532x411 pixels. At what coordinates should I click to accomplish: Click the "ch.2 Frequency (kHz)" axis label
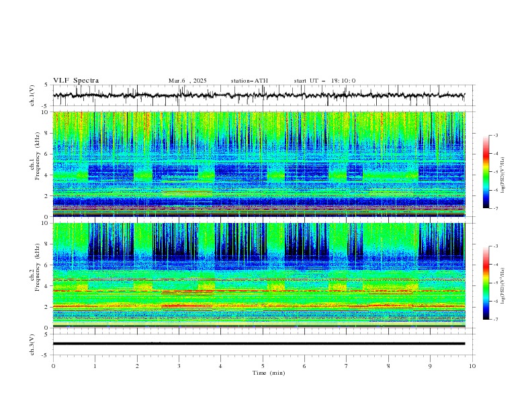[x=35, y=267]
